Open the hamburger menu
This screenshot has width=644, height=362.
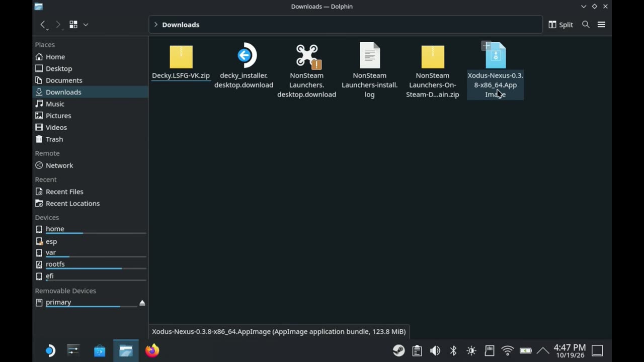(601, 25)
